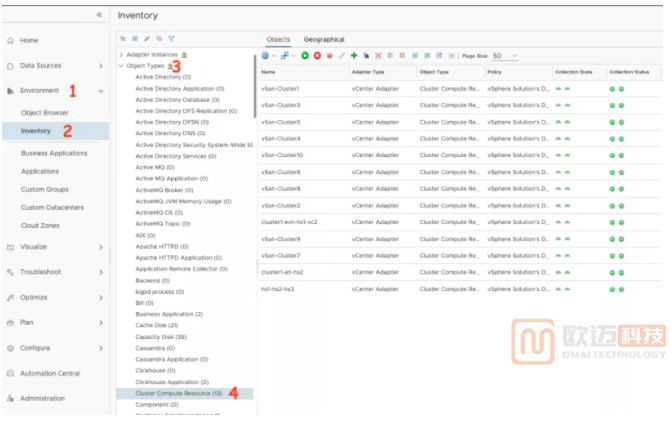Screen dimensions: 669x421
Task: Click the Plan briefcase icon
Action: (10, 323)
